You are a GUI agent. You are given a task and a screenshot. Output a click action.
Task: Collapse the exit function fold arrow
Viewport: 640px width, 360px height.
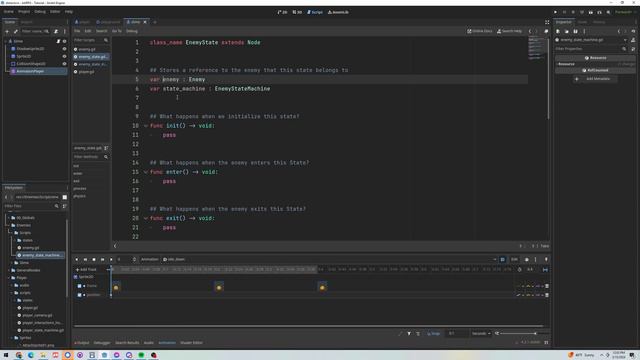[x=146, y=218]
